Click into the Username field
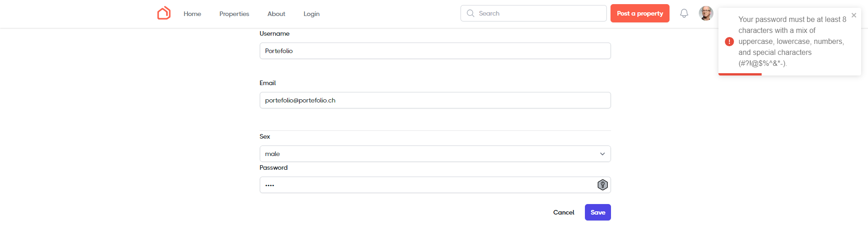 click(435, 51)
